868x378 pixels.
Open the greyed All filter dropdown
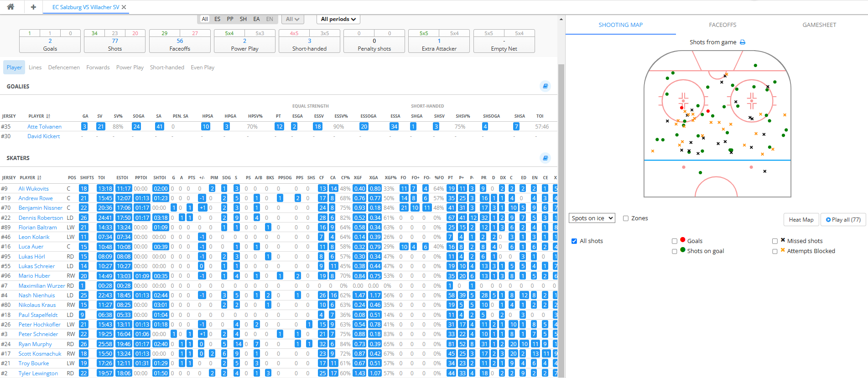click(292, 19)
